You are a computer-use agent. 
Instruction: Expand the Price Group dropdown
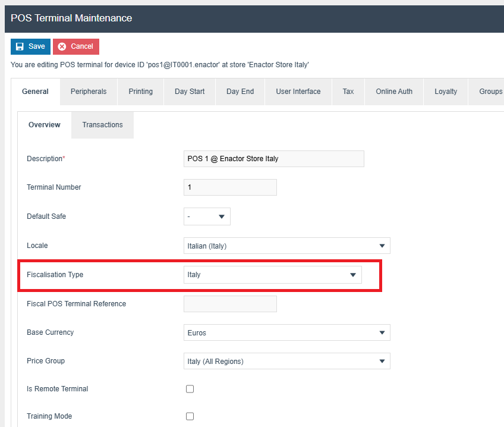tap(286, 361)
